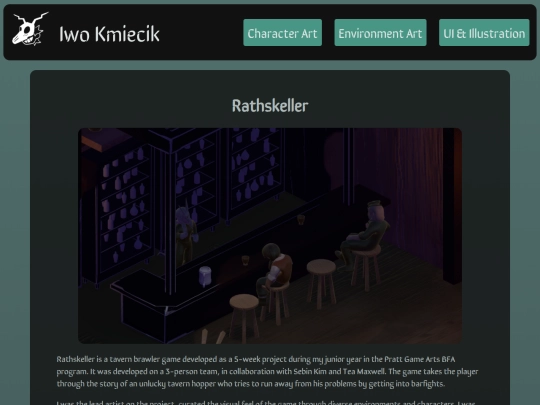This screenshot has height=405, width=540.
Task: Click the partially visible lead artist paragraph
Action: tap(266, 402)
